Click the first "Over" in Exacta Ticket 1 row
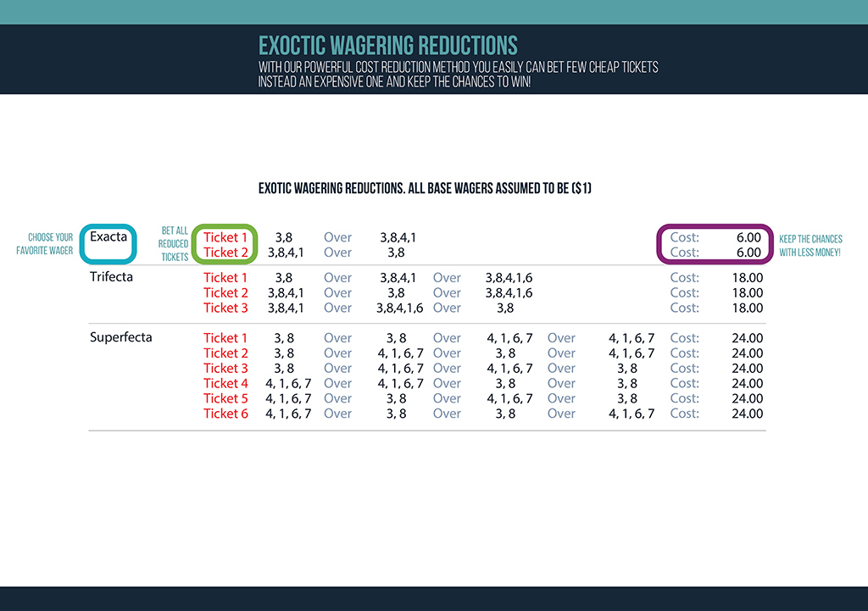This screenshot has height=611, width=868. 337,237
